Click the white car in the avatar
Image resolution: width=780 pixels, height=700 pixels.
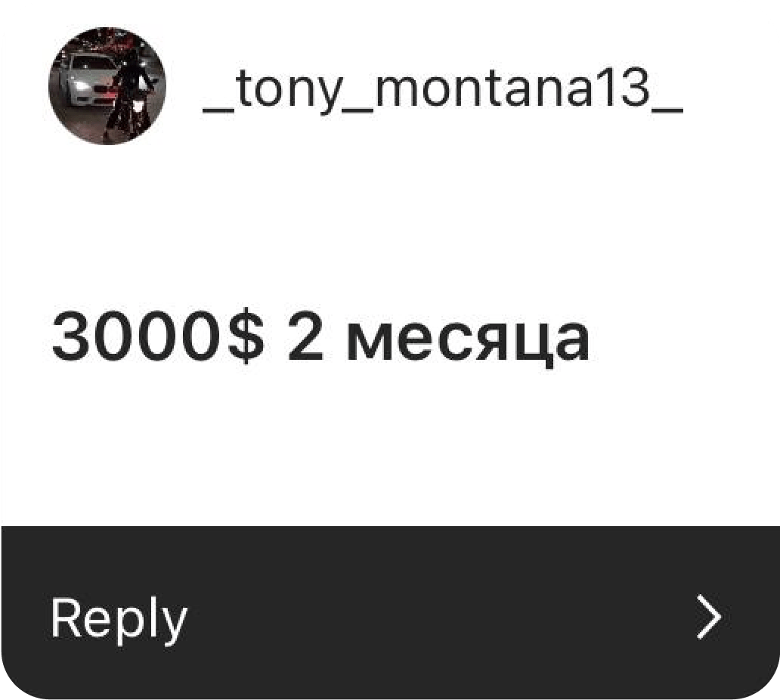tap(87, 79)
